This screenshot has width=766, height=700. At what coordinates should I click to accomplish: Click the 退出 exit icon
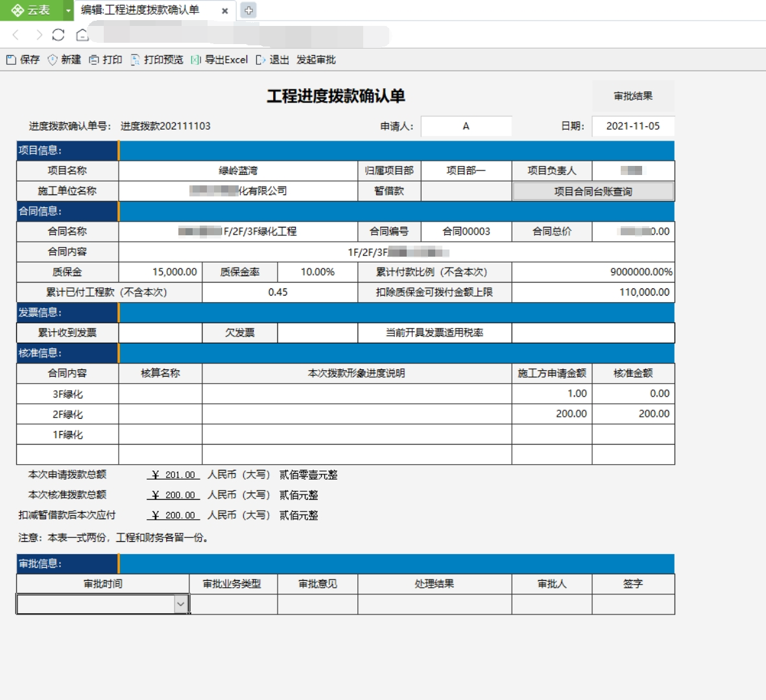260,60
